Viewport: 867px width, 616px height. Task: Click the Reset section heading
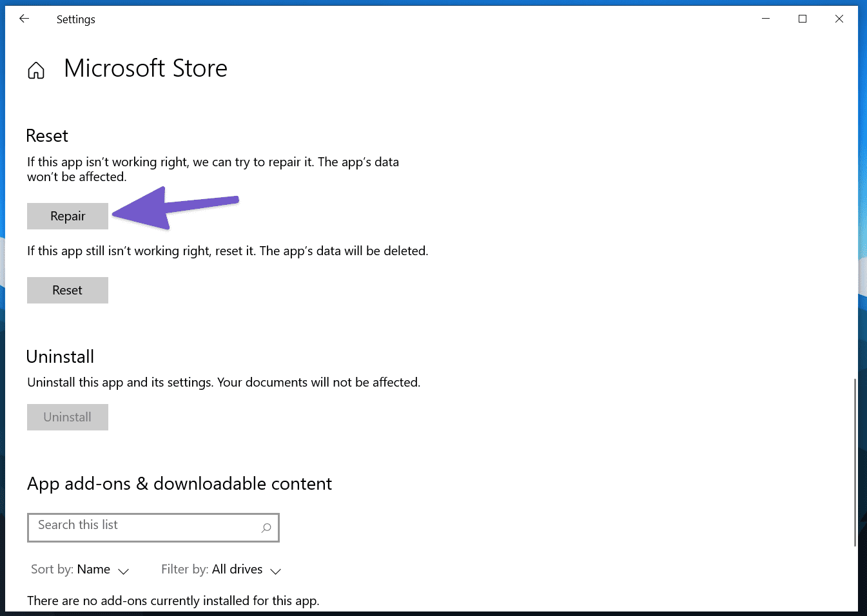(x=47, y=136)
